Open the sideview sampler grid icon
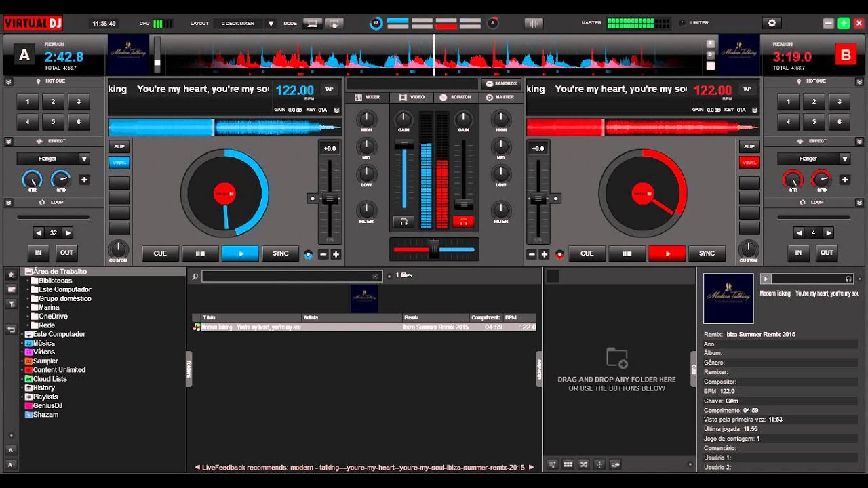 [x=568, y=464]
